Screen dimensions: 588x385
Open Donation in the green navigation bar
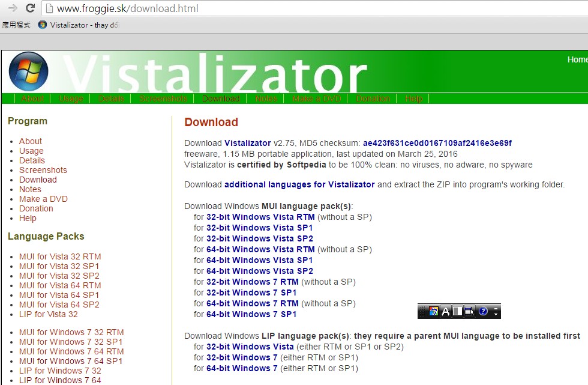point(373,99)
